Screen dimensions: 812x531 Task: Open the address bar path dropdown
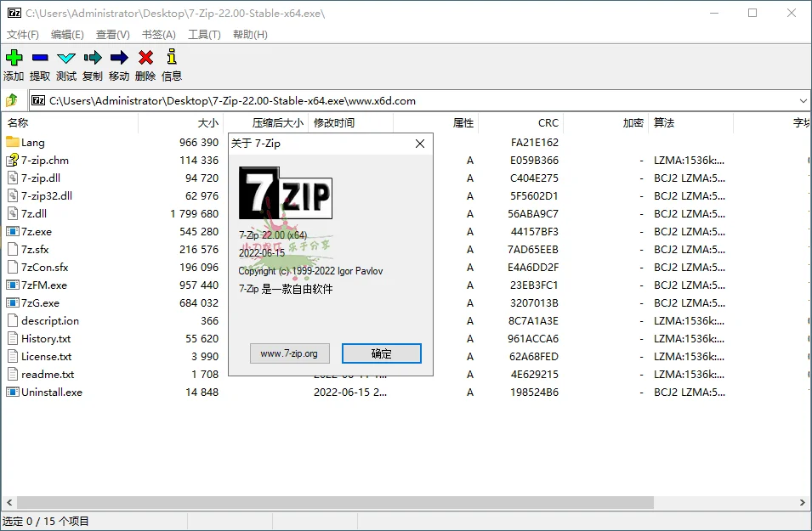[803, 100]
